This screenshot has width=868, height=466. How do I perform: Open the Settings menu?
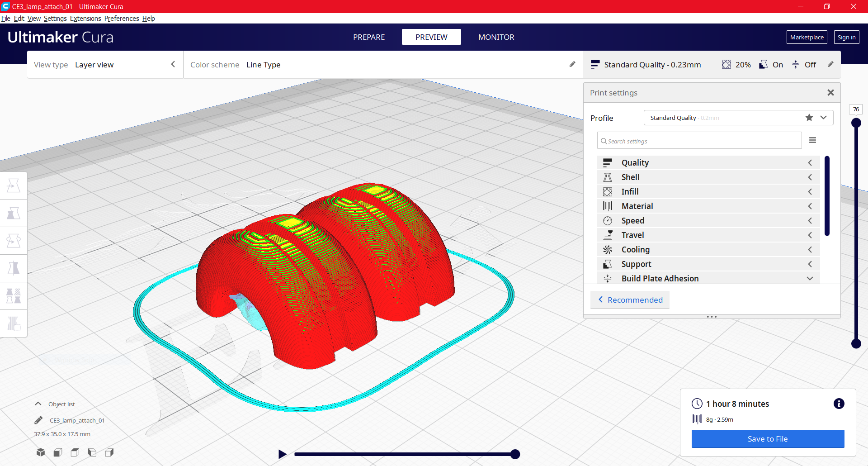point(55,19)
